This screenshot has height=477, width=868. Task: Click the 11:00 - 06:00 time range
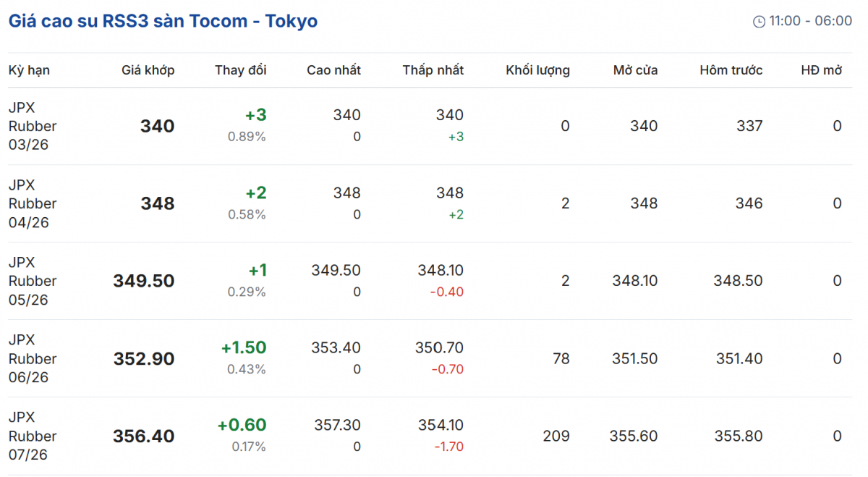(810, 21)
